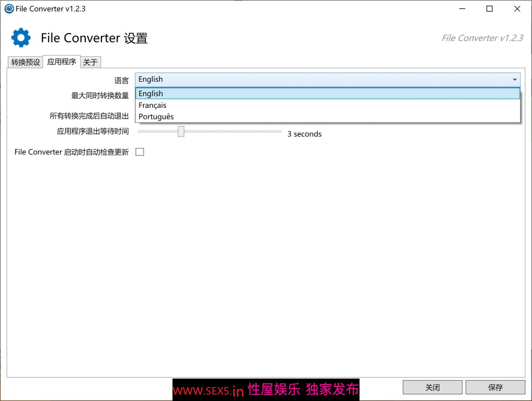Click the italic File Converter v1.2.3 text

pyautogui.click(x=482, y=38)
